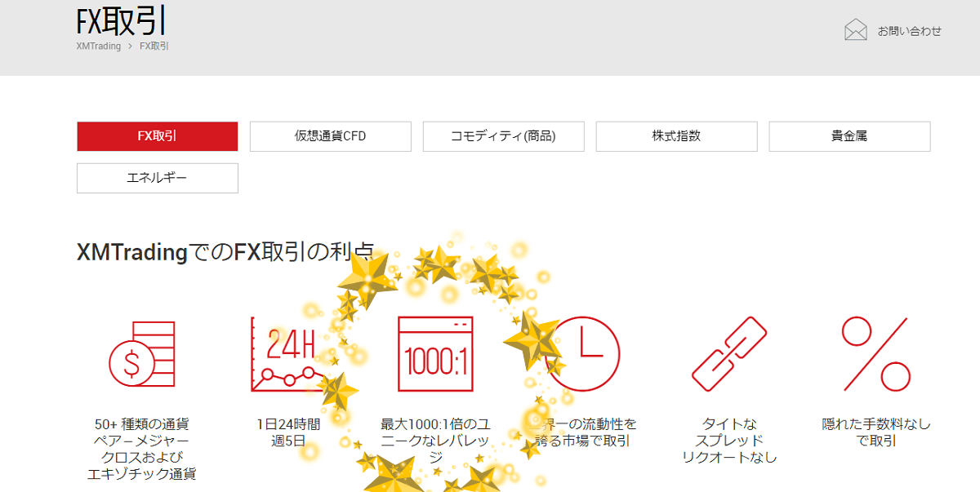
Task: Select the 株式指数 tab
Action: (677, 136)
